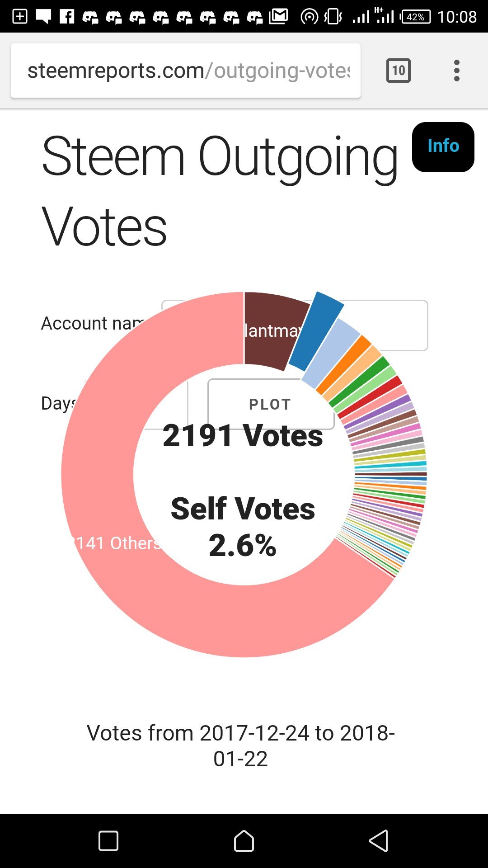Tap the Android recent apps square button
The image size is (488, 868).
[x=108, y=841]
